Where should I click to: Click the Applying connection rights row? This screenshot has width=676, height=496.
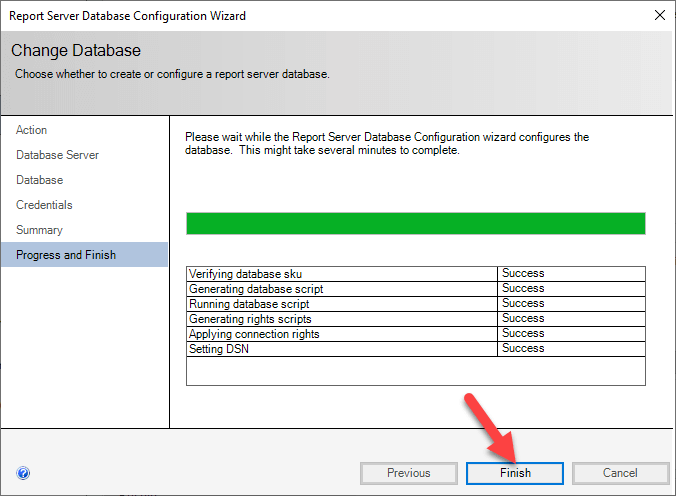click(x=253, y=334)
